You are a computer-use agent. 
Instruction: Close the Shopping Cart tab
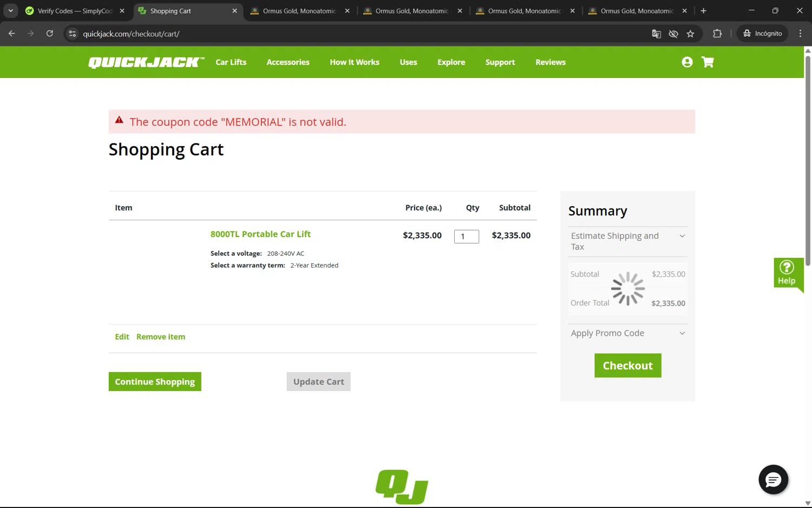coord(234,11)
